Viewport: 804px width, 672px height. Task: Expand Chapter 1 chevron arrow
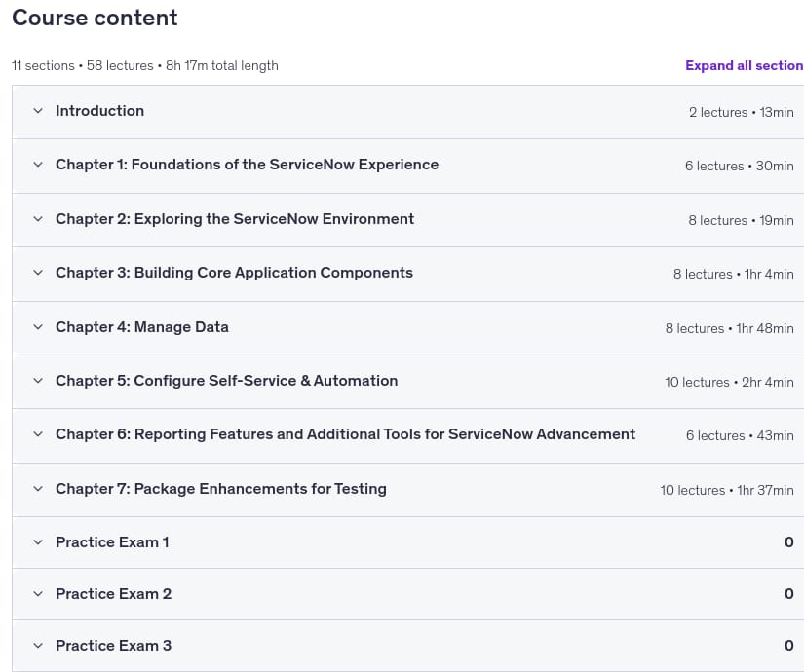[x=38, y=165]
